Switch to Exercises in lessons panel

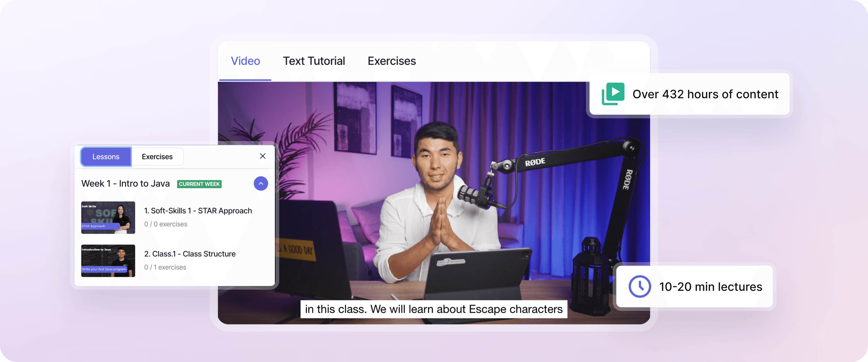157,157
